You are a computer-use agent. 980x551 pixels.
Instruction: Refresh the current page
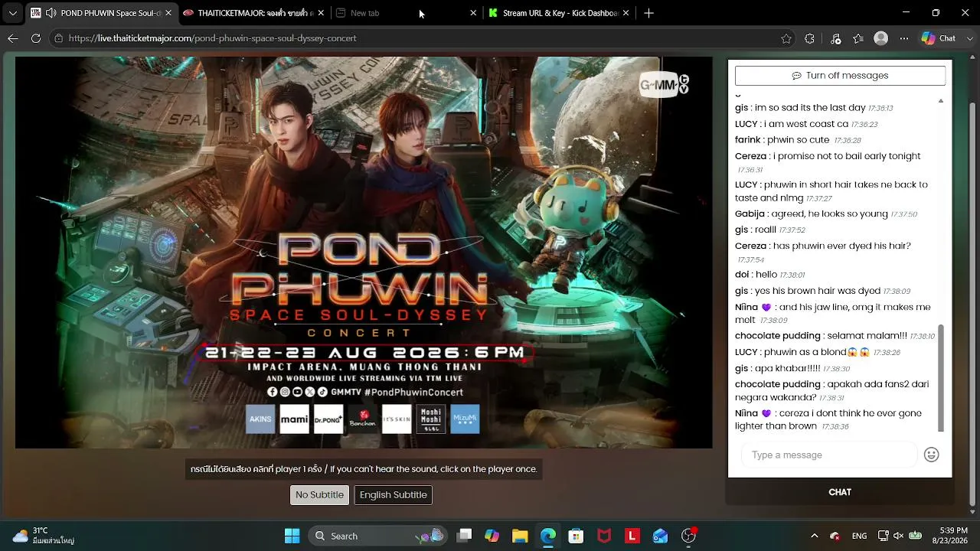pyautogui.click(x=36, y=38)
